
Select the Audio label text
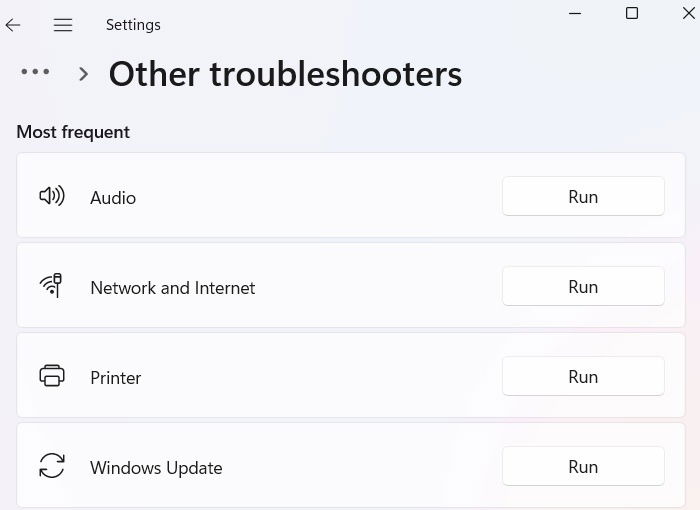(113, 198)
